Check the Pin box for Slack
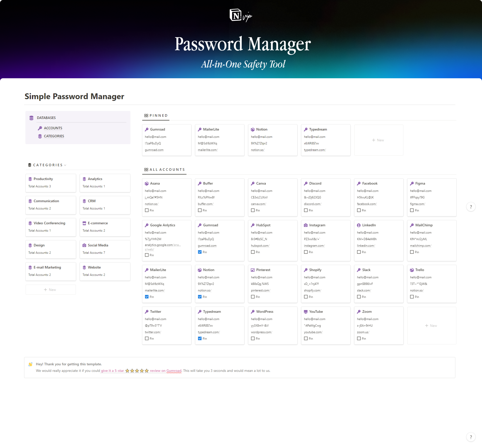This screenshot has width=482, height=448. click(x=359, y=297)
